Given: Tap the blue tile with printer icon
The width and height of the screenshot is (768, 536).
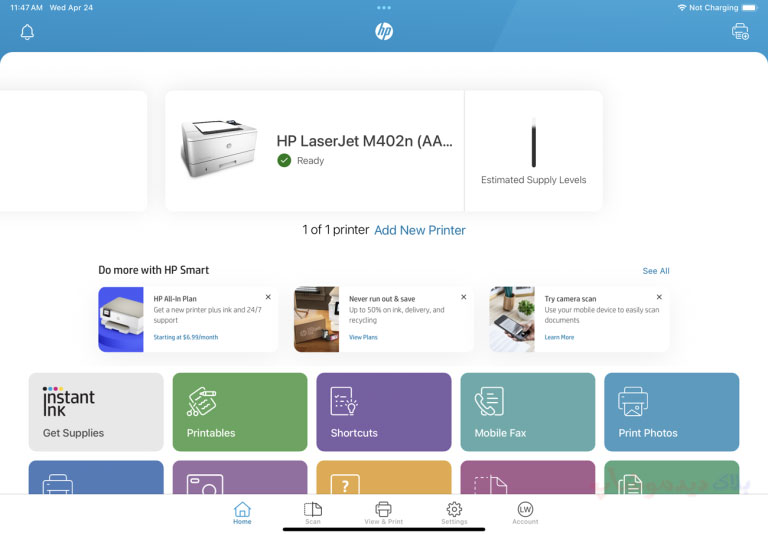Looking at the screenshot, I should 96,477.
